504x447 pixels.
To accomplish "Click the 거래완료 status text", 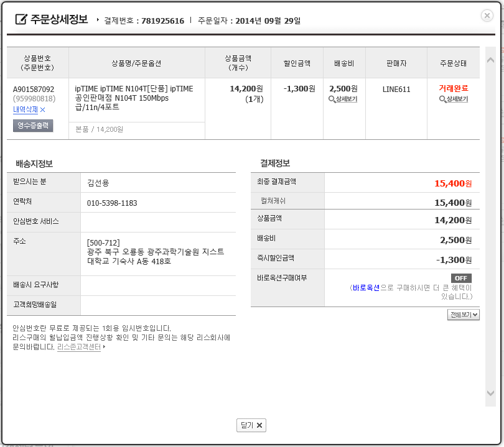I will tap(453, 88).
